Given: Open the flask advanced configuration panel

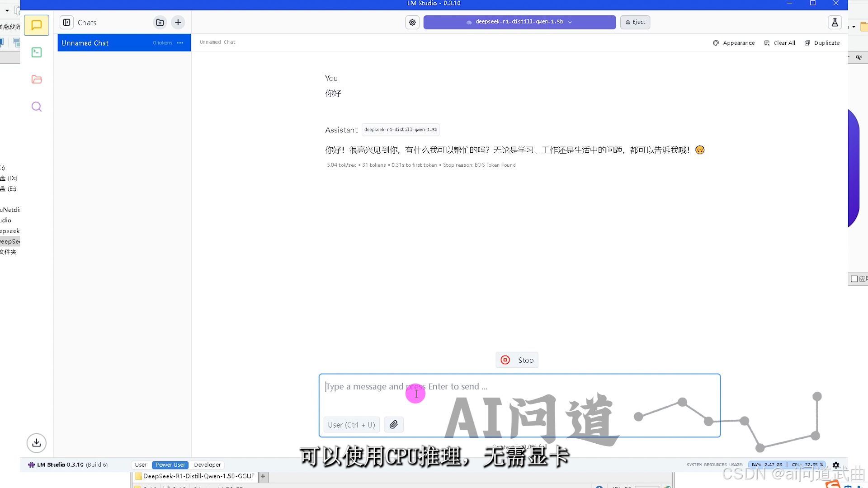Looking at the screenshot, I should (835, 22).
